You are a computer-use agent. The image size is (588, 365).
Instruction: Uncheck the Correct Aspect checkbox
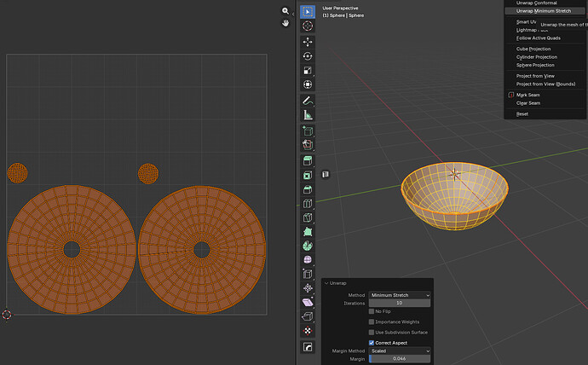click(372, 343)
